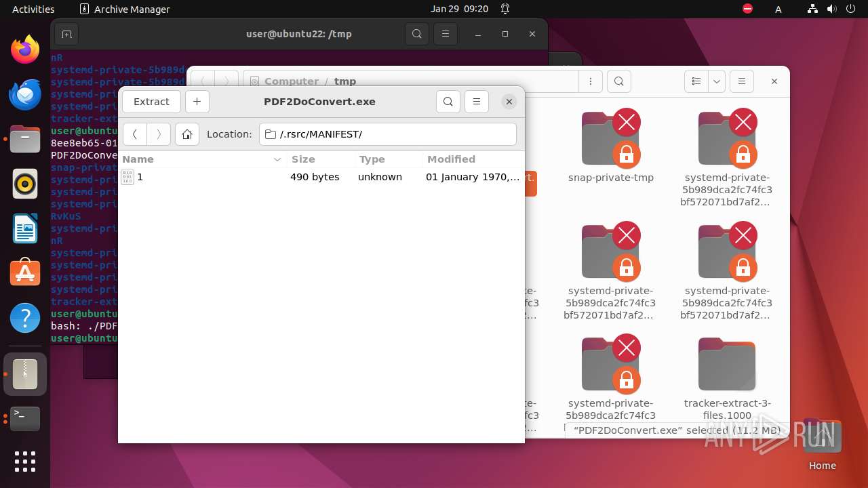Open search in Archive Manager header
Viewport: 868px width, 488px height.
point(448,102)
